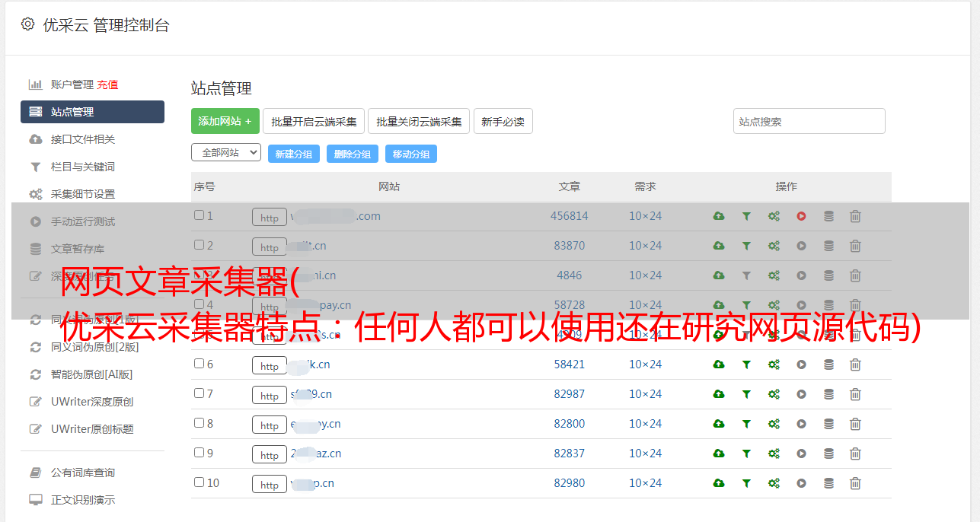
Task: Click the database stack icon in row 1
Action: (x=828, y=216)
